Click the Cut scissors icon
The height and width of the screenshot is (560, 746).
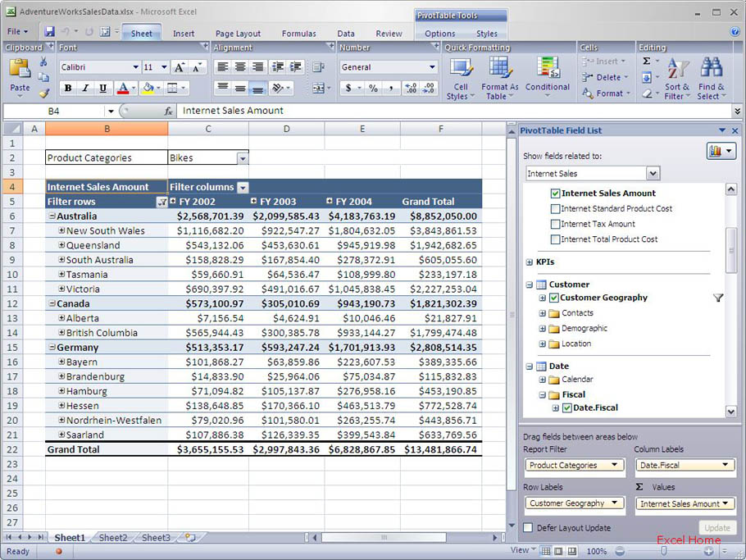coord(43,61)
